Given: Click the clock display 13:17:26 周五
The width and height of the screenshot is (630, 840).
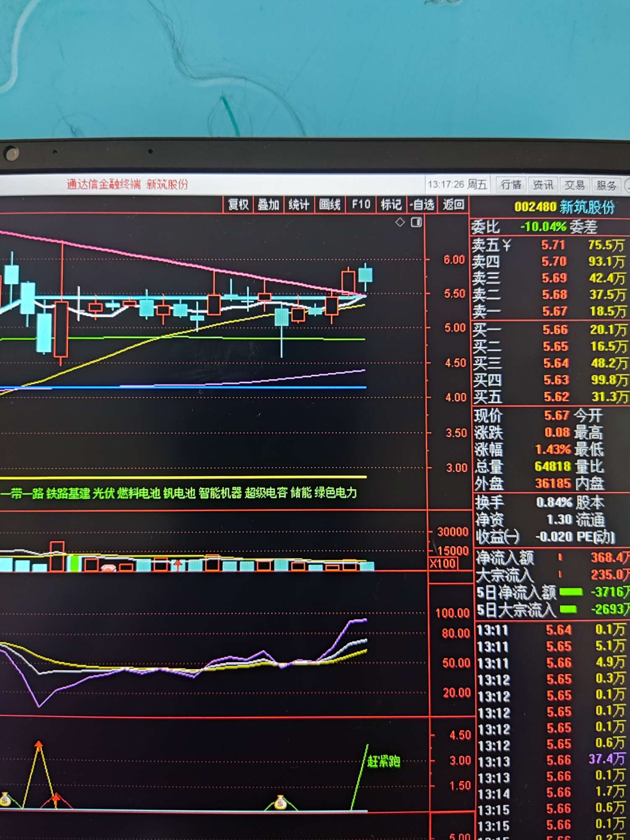Looking at the screenshot, I should (x=457, y=184).
